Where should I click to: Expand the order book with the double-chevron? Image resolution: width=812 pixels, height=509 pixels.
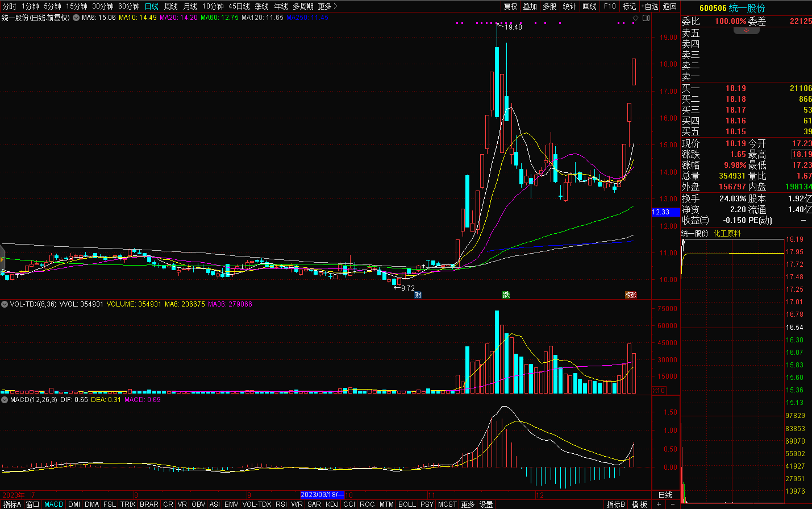tap(746, 30)
